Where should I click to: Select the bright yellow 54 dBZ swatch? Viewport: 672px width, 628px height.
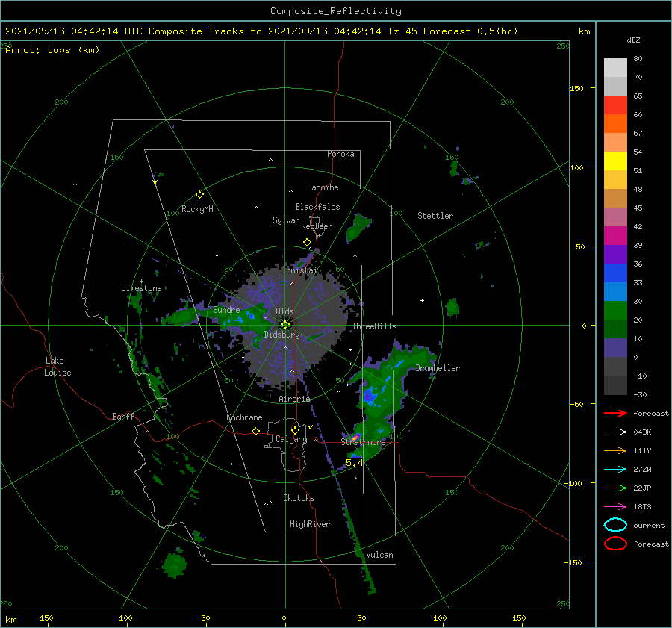[x=615, y=161]
